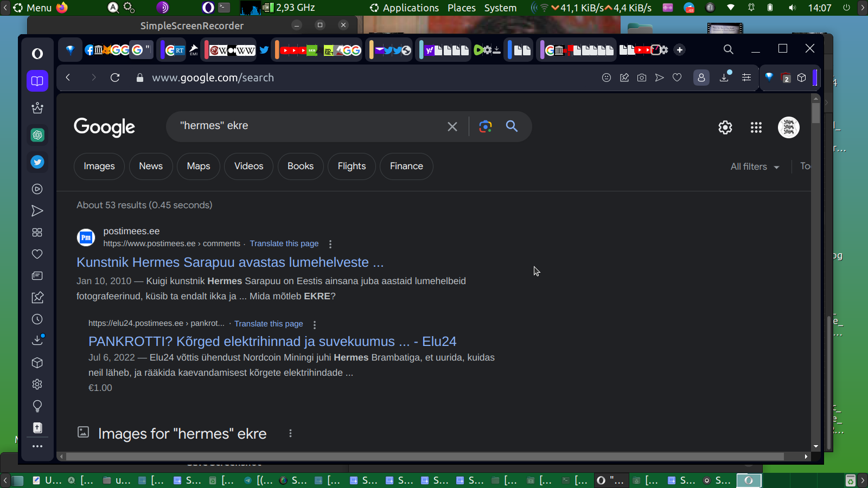Open the Google account avatar
The width and height of the screenshot is (868, 488).
(789, 127)
